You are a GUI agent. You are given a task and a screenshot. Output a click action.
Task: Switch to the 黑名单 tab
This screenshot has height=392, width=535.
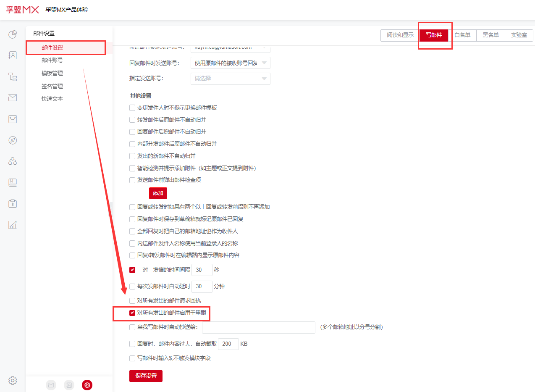click(490, 35)
